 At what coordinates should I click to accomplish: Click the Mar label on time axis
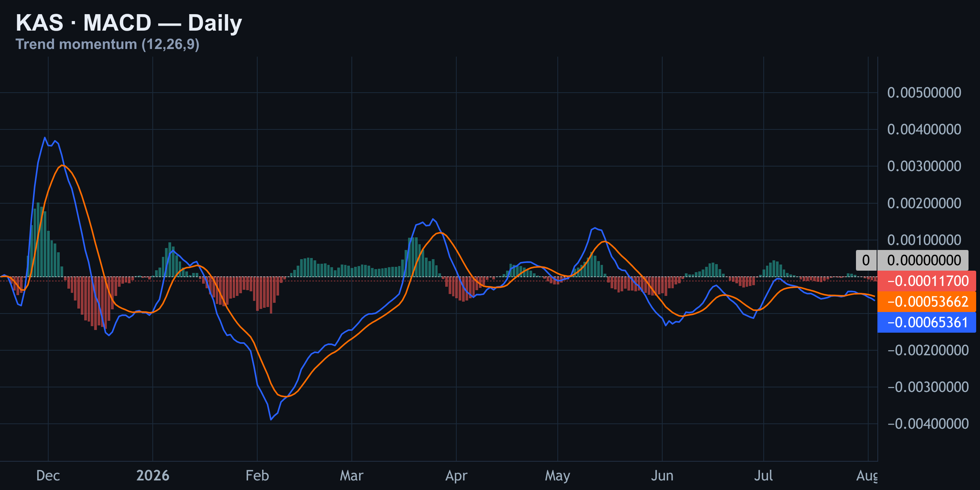click(352, 476)
